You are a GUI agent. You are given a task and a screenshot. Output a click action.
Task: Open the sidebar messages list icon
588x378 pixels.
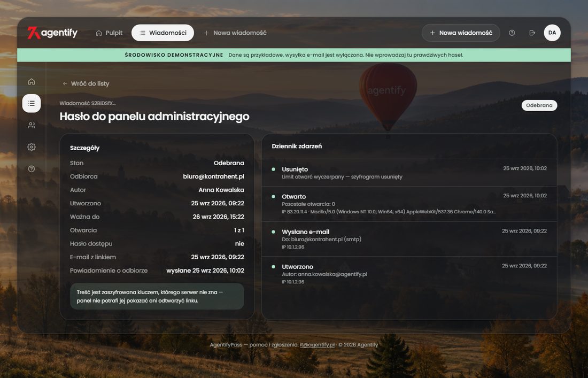coord(32,104)
